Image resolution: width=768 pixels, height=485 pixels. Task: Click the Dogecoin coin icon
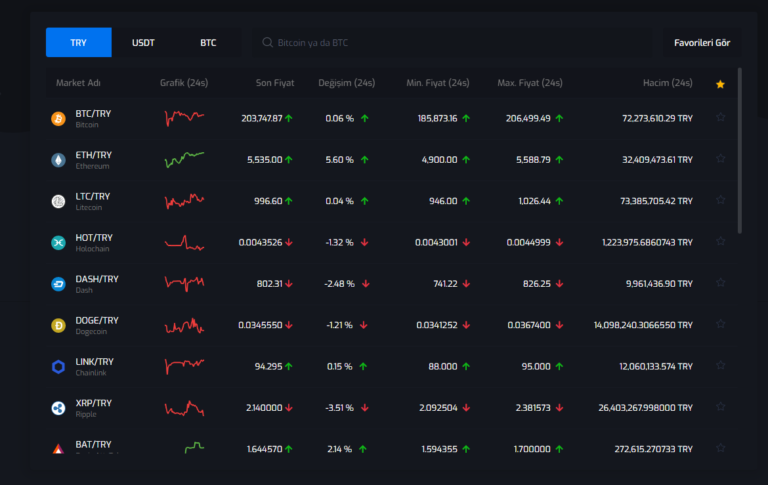pos(58,325)
